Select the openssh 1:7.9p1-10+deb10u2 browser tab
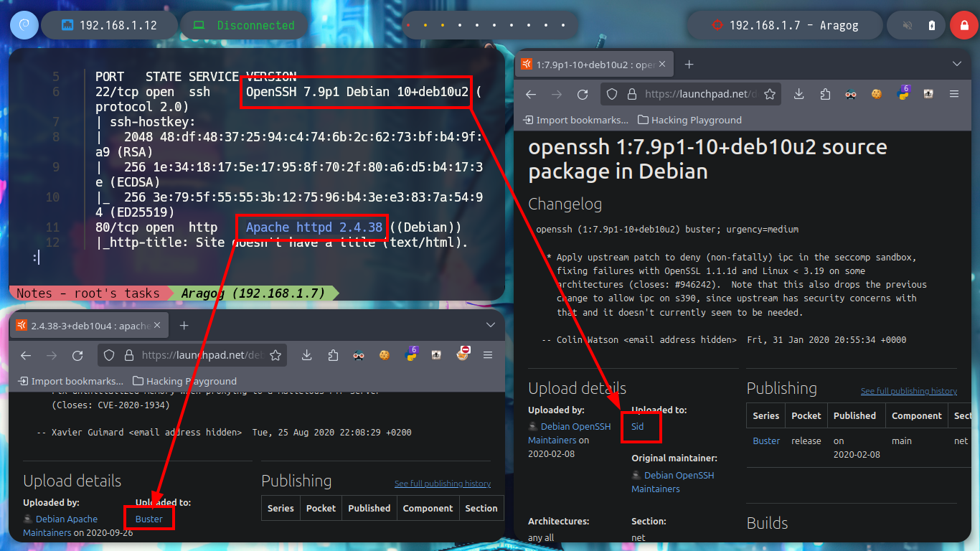The height and width of the screenshot is (551, 980). click(x=595, y=65)
